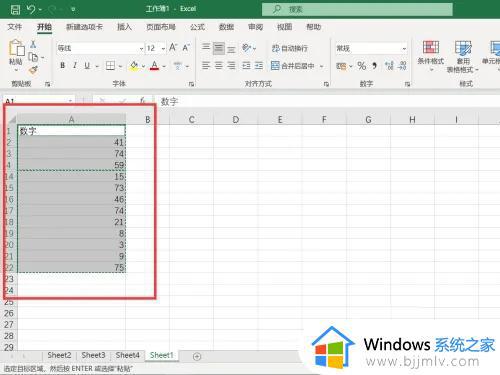Open the number format dropdown

point(404,49)
